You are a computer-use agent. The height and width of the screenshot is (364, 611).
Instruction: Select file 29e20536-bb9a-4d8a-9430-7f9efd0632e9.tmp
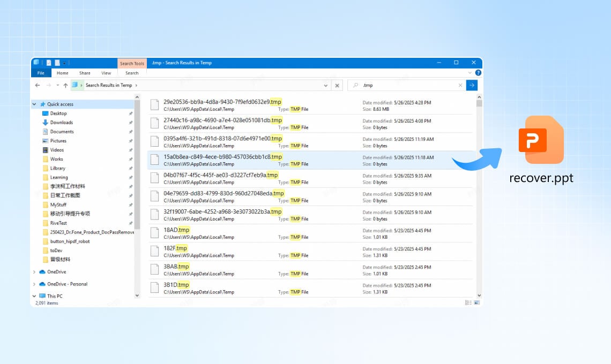[310, 105]
